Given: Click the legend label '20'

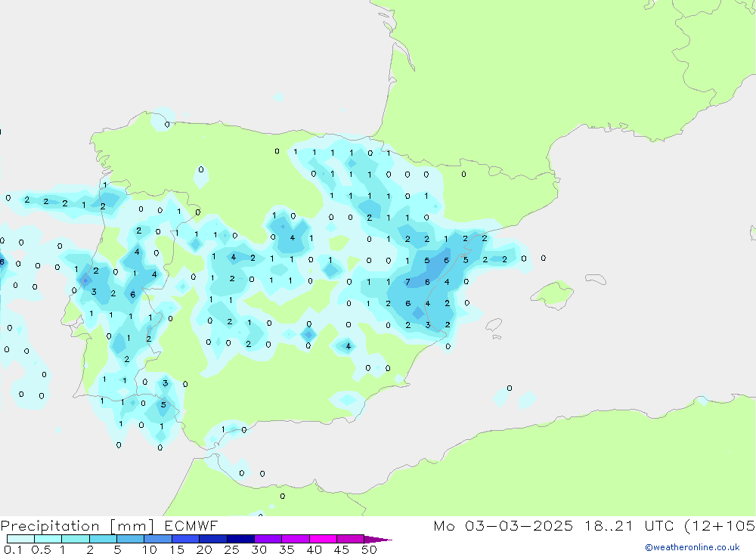Looking at the screenshot, I should click(204, 549).
